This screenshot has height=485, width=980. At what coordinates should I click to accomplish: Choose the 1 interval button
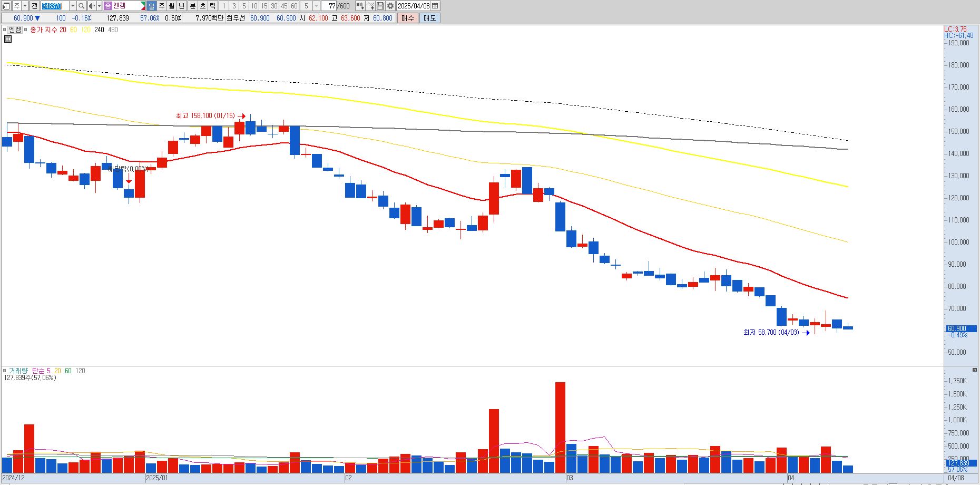point(224,6)
